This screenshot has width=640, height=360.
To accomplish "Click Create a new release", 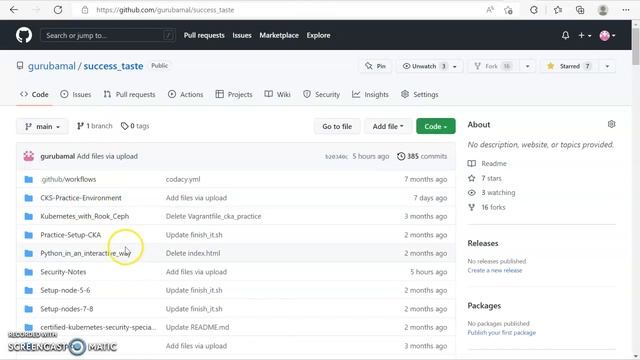I will click(x=495, y=270).
